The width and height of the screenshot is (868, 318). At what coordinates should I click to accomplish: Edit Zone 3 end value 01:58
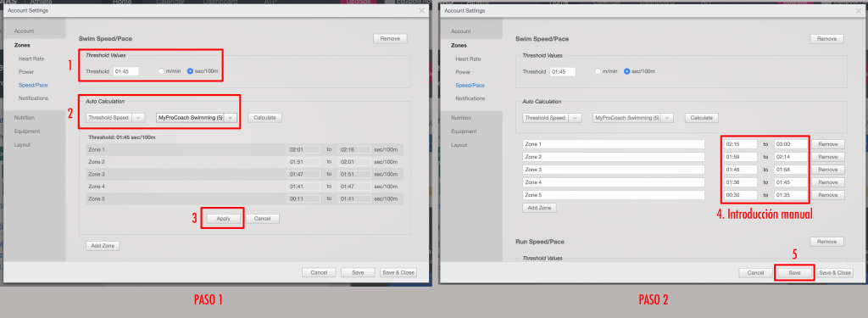[x=791, y=170]
